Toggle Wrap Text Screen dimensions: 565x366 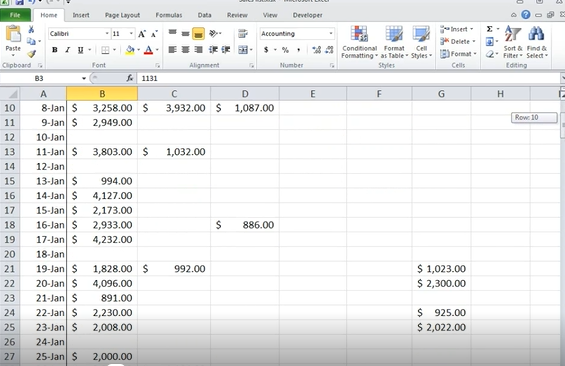pyautogui.click(x=243, y=34)
